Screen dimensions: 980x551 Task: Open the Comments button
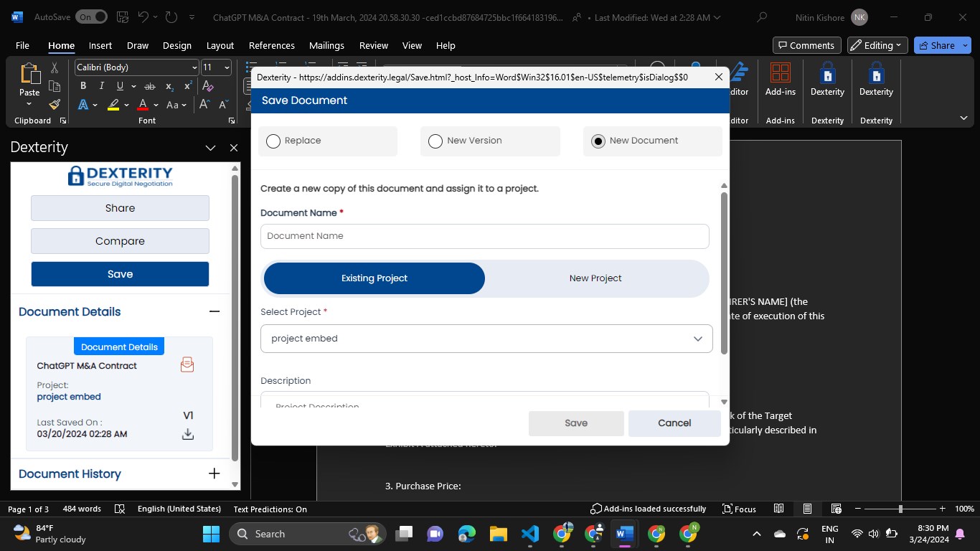[x=805, y=45]
